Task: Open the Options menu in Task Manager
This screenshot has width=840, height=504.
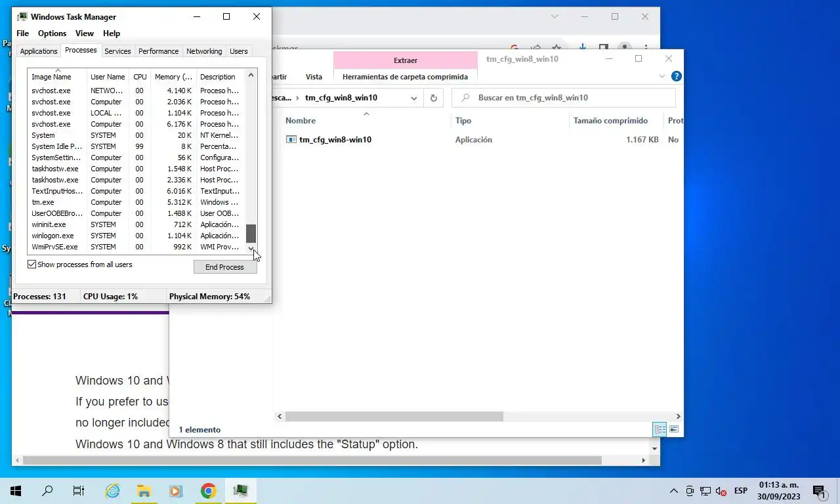Action: pos(52,33)
